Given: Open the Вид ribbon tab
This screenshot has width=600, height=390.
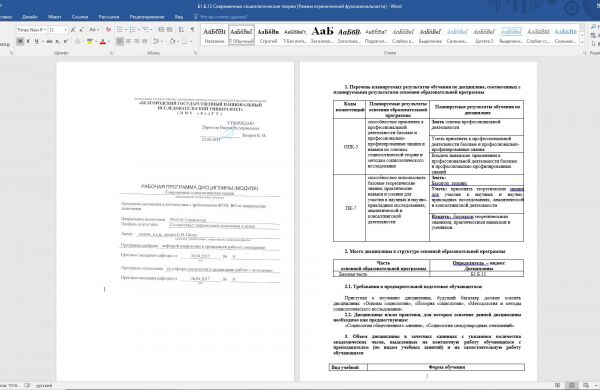Looking at the screenshot, I should (178, 17).
